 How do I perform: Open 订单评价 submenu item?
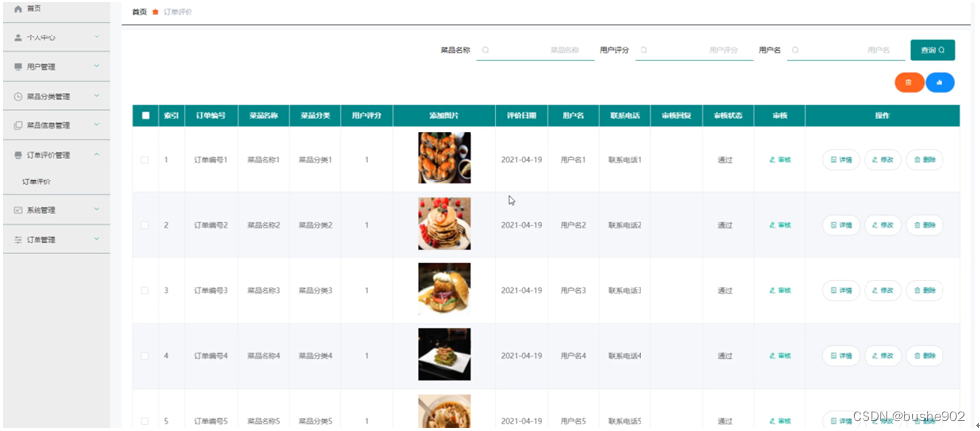pos(56,181)
